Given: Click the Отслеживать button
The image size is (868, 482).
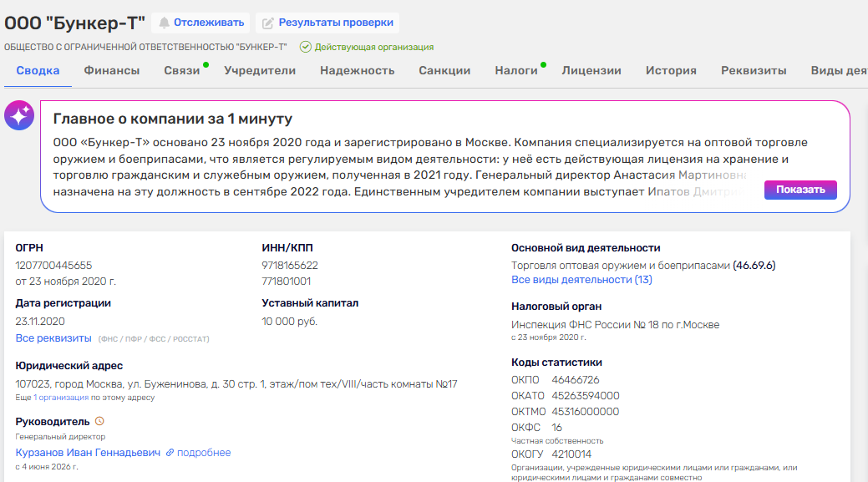Looking at the screenshot, I should coord(201,23).
